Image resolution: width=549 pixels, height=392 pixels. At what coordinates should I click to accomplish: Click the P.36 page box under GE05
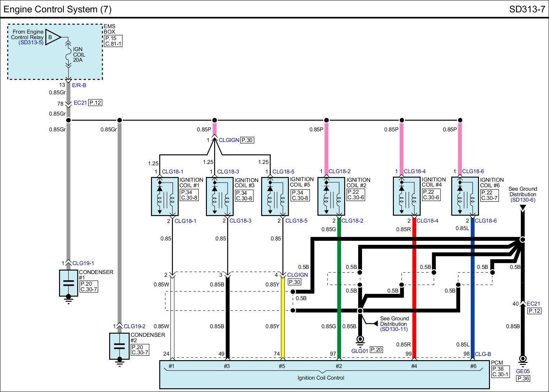[x=523, y=378]
